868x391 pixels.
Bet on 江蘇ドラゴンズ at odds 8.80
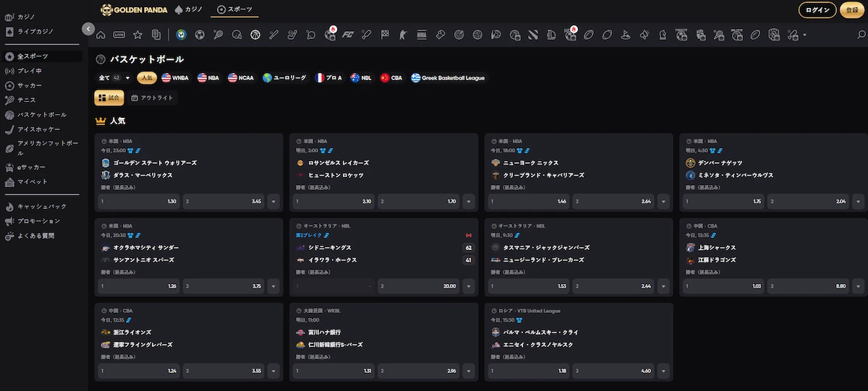[808, 286]
